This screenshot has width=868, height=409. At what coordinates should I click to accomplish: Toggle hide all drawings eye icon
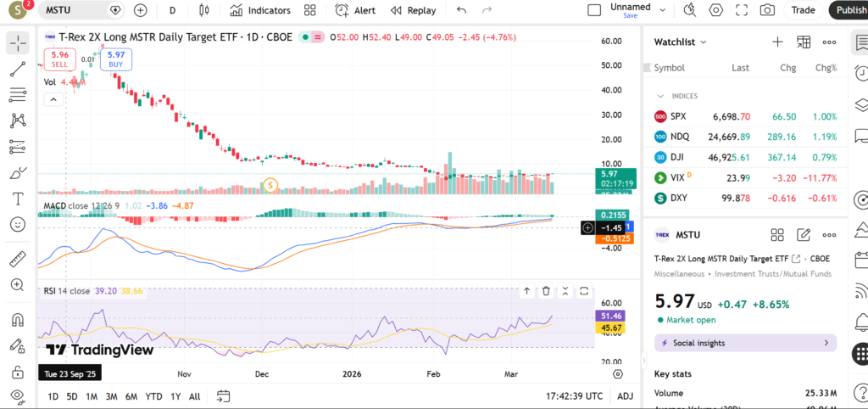(18, 395)
